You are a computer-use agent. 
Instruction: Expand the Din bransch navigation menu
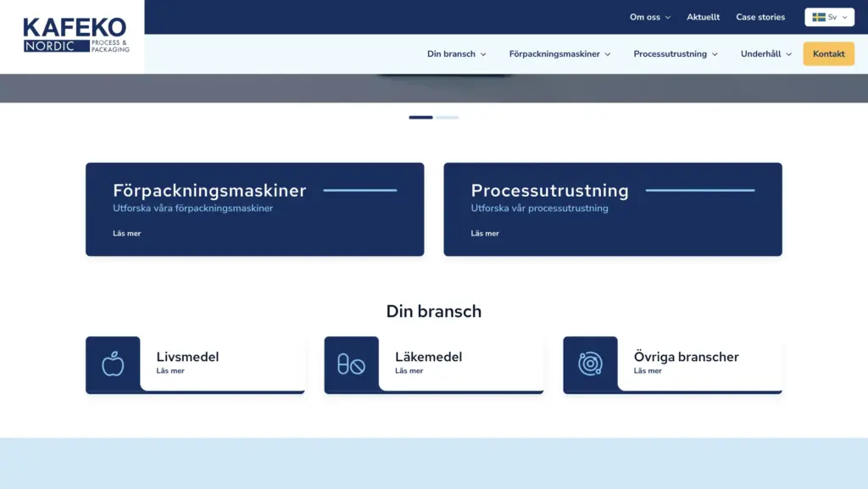coord(457,54)
